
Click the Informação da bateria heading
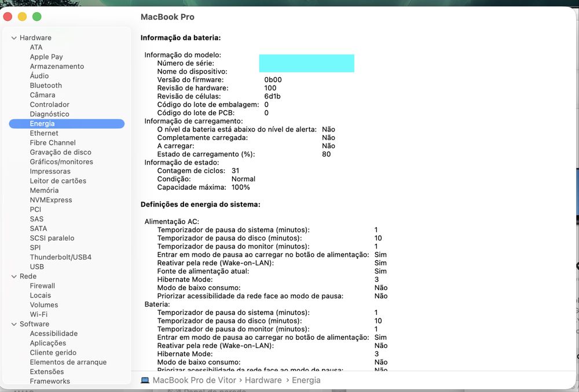[181, 38]
